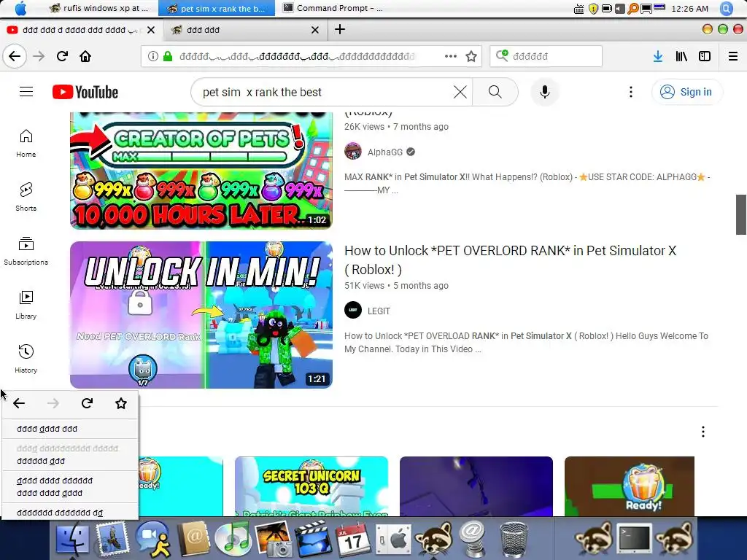The image size is (747, 560).
Task: Bookmark the page with the address bar star
Action: point(471,56)
